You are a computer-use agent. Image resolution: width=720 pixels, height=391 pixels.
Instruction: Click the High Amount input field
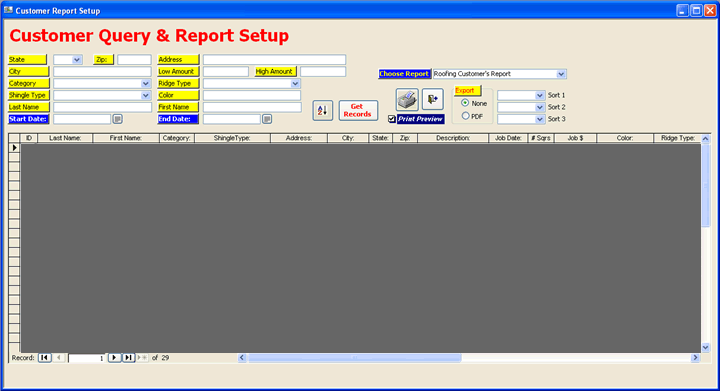(323, 72)
